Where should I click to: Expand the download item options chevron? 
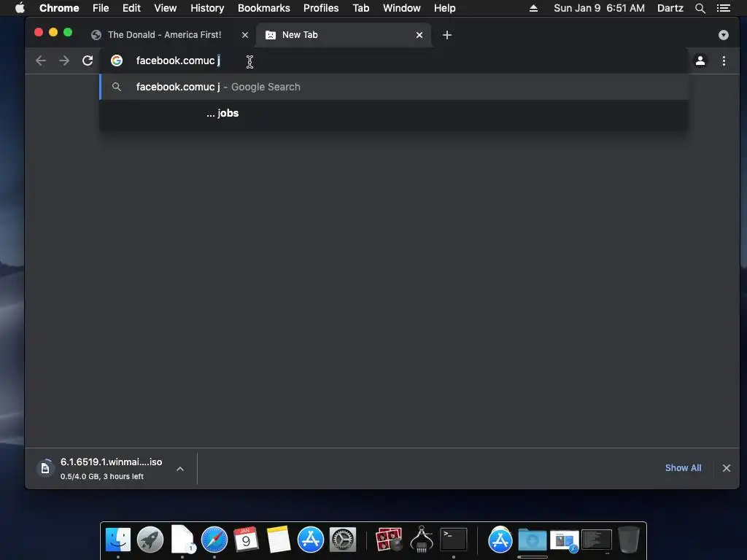(x=180, y=469)
